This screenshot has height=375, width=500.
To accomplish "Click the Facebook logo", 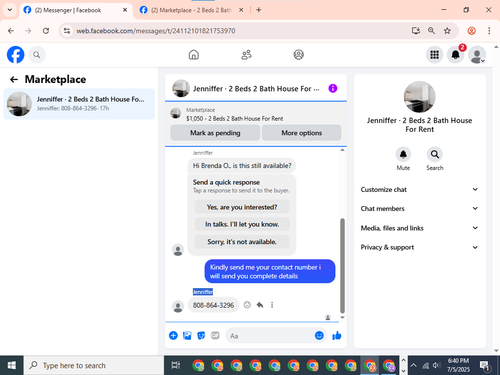I will tap(15, 55).
